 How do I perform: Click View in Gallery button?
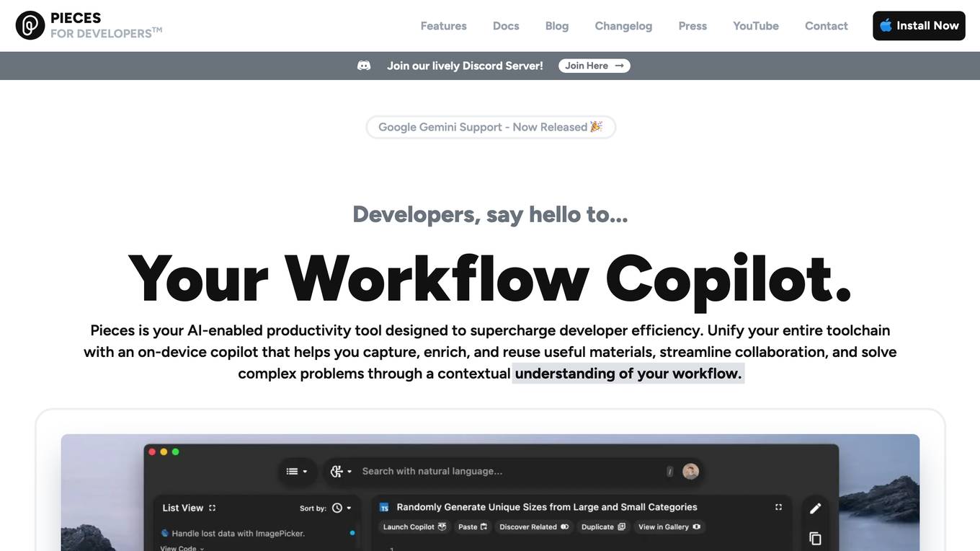click(669, 526)
